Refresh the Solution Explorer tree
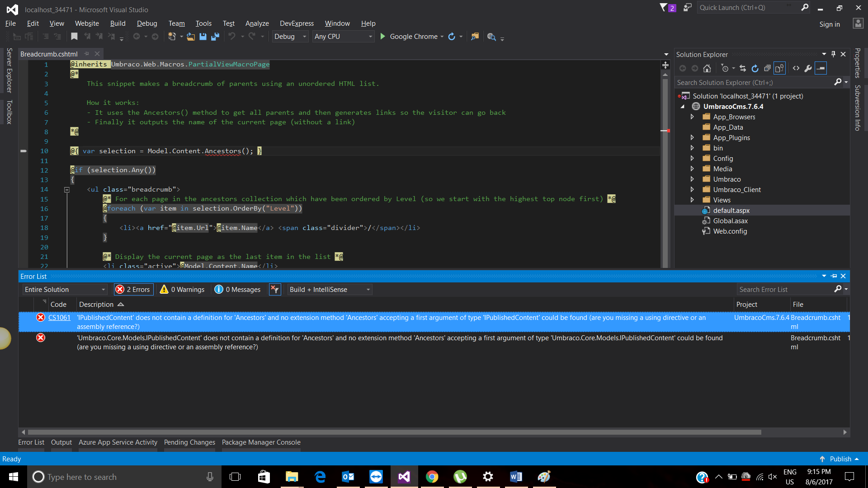 coord(755,68)
